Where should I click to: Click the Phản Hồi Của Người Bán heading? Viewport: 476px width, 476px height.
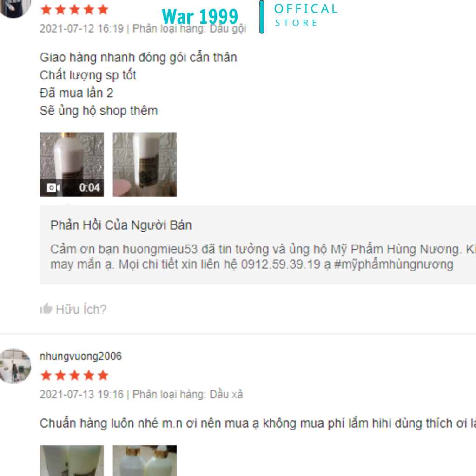click(121, 225)
